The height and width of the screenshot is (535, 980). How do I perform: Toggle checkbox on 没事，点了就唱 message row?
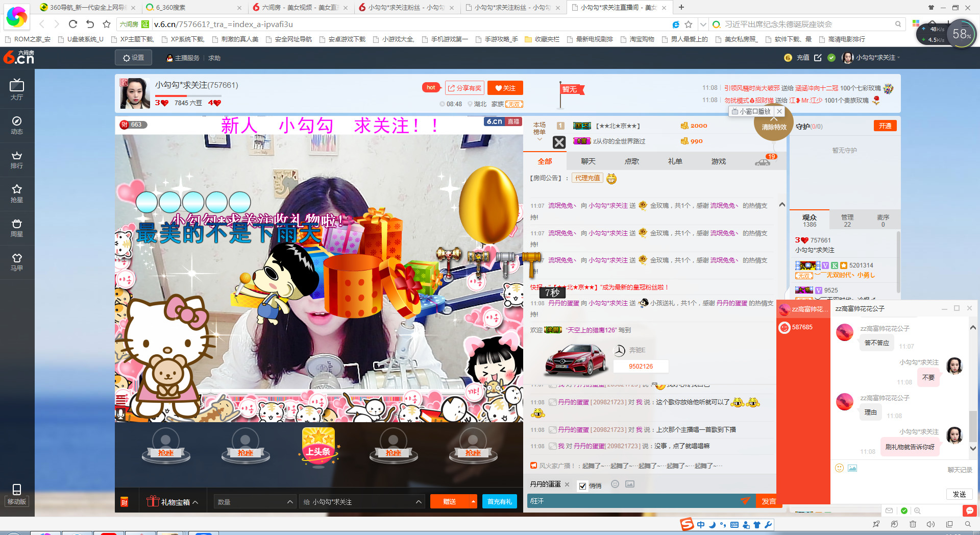(552, 446)
